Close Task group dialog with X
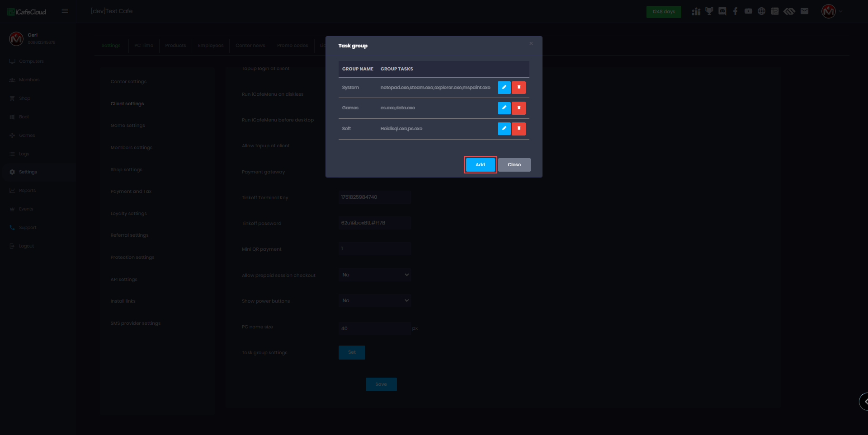 (531, 43)
